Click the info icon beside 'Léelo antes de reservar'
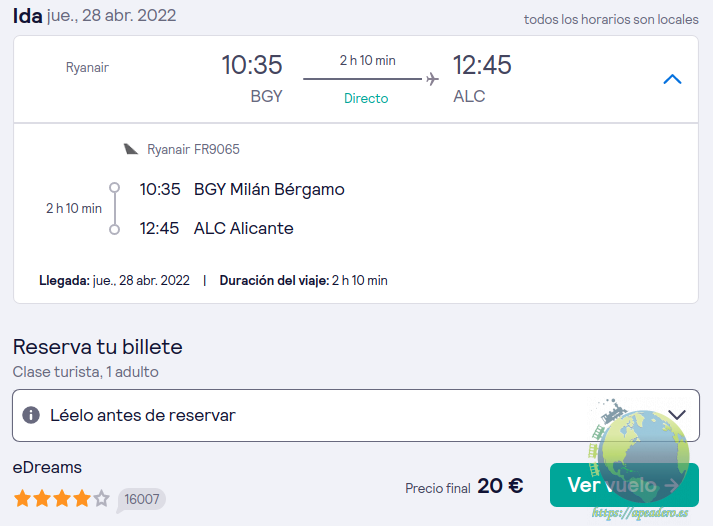The width and height of the screenshot is (713, 526). [x=31, y=415]
